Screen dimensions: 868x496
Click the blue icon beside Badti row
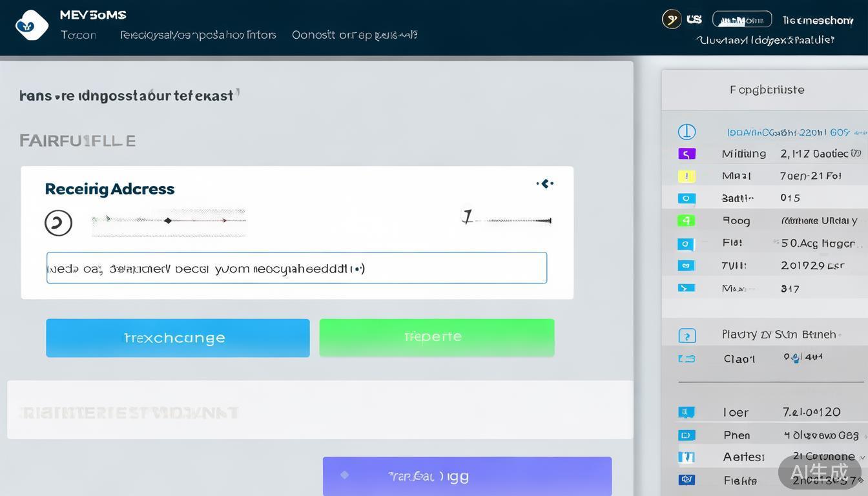click(686, 198)
